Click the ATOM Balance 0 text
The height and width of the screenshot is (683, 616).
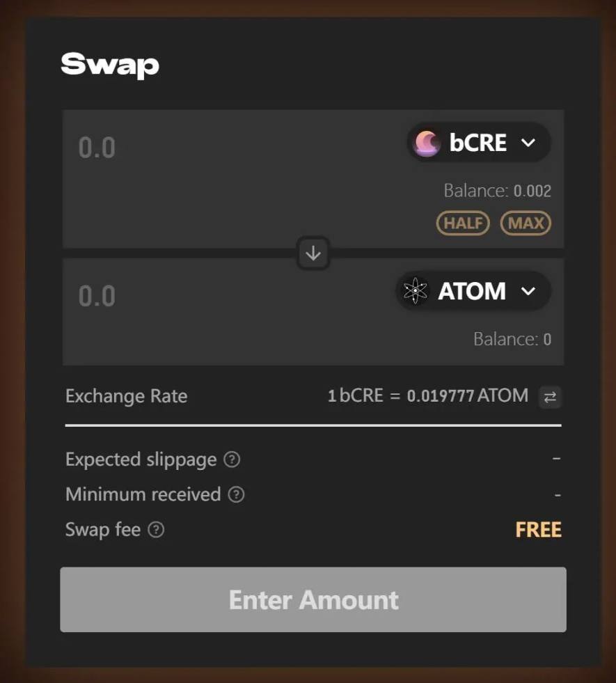(x=512, y=339)
